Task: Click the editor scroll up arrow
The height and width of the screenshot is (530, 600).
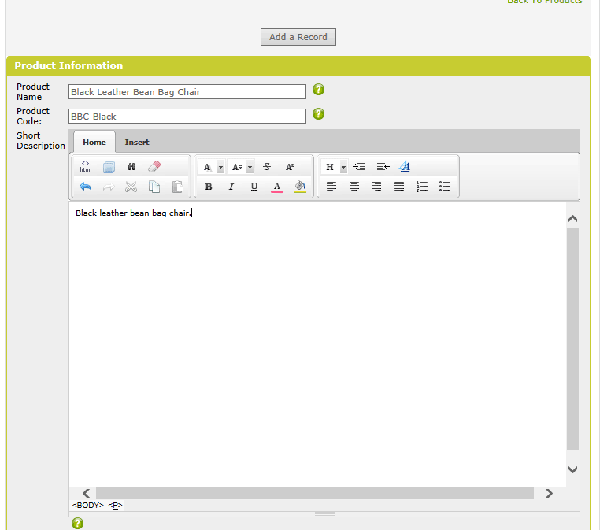Action: (572, 219)
